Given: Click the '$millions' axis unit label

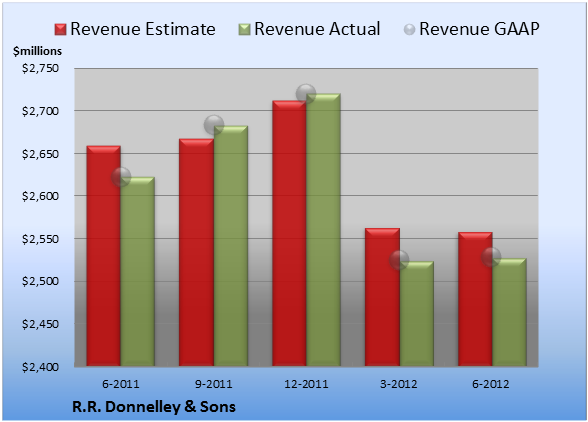Looking at the screenshot, I should coord(37,51).
